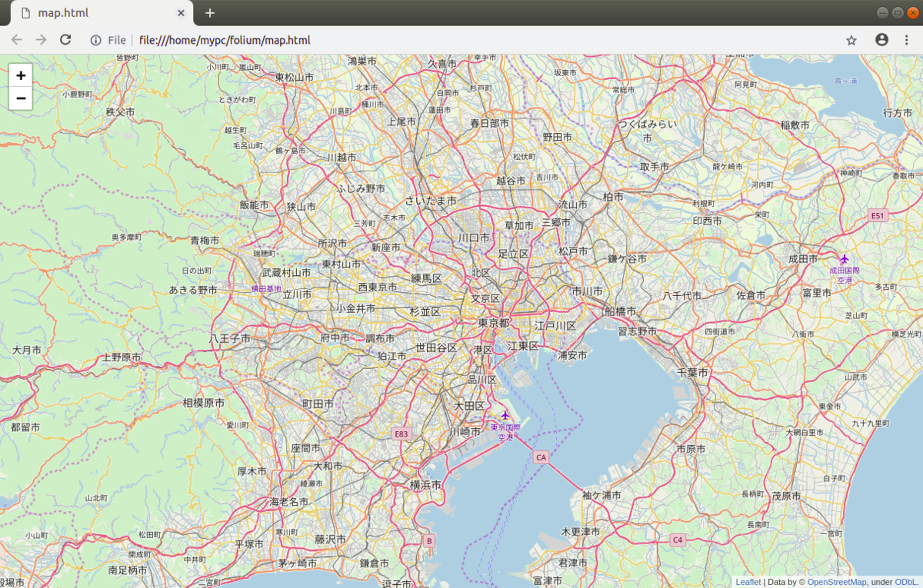Click the Tokyo International Airport plane icon

pos(505,415)
